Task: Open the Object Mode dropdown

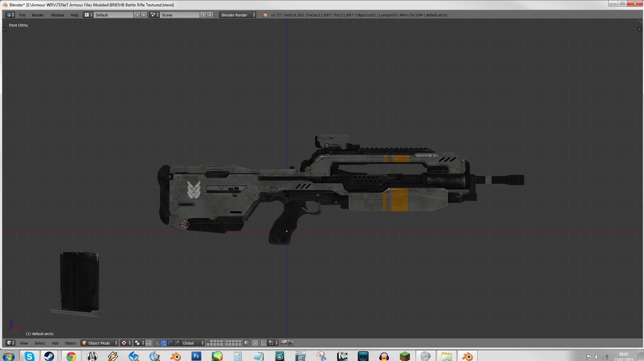Action: point(99,343)
